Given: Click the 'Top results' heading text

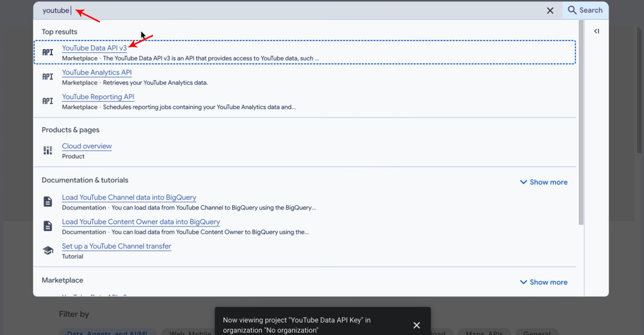Looking at the screenshot, I should coord(59,32).
